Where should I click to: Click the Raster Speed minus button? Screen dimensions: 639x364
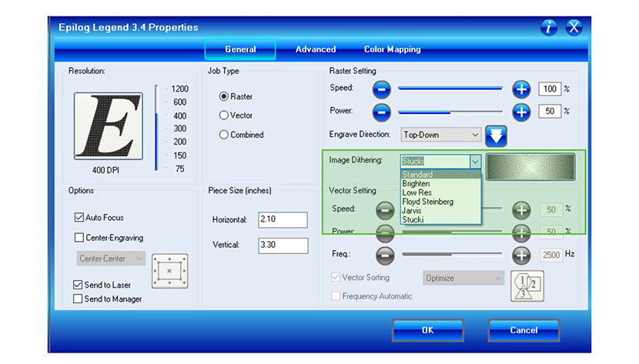coord(383,89)
